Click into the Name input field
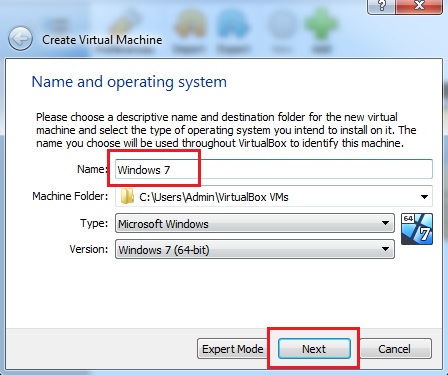Image resolution: width=448 pixels, height=375 pixels. [x=274, y=170]
